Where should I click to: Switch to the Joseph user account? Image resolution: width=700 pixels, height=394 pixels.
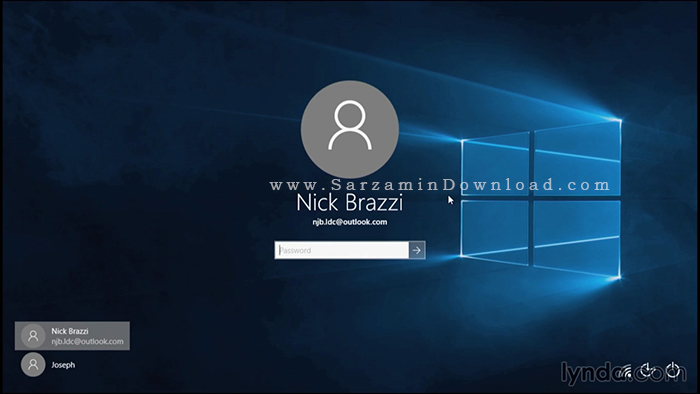pyautogui.click(x=48, y=365)
